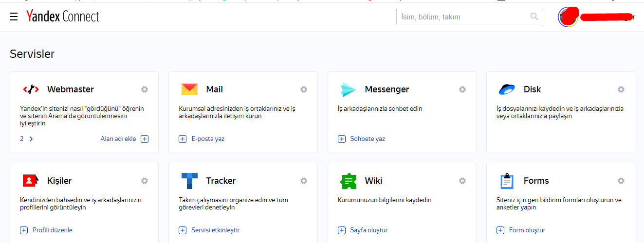Click Messenger description İş arkadaşlarınızla sohbet edin
The height and width of the screenshot is (243, 644).
point(380,109)
